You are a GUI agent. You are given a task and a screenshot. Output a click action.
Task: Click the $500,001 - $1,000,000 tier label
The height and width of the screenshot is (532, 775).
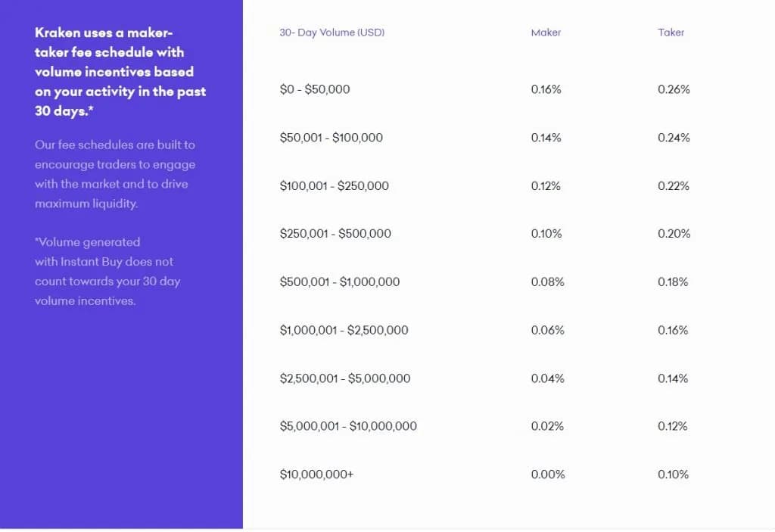pos(339,282)
